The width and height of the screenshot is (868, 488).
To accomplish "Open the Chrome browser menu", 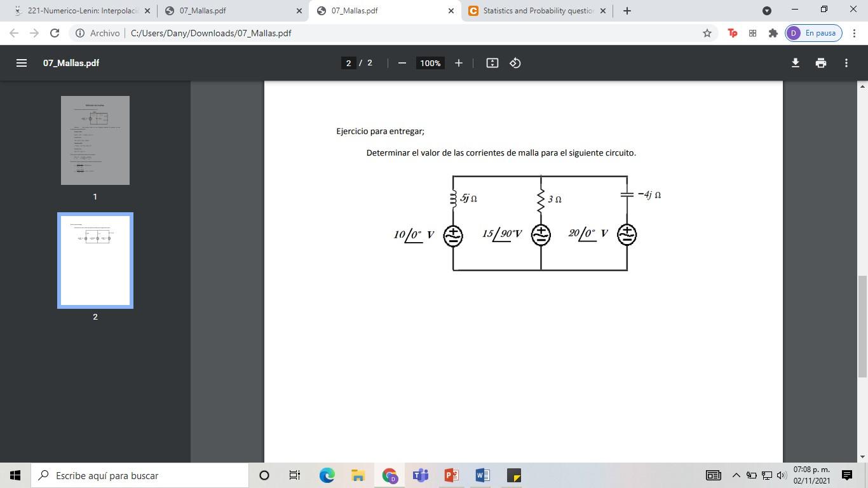I will click(856, 33).
